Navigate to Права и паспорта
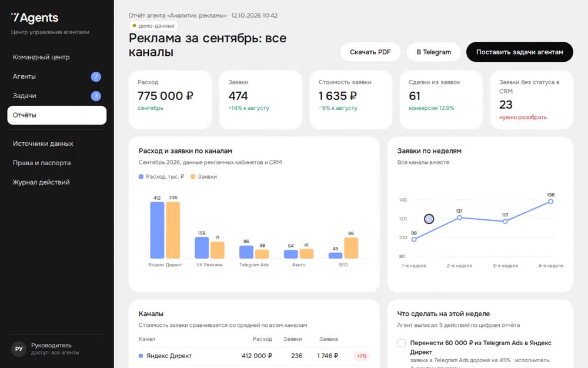 pos(56,163)
